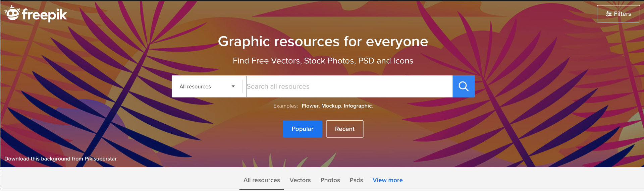
Task: Open Pikisuperstar background download link
Action: tap(61, 159)
